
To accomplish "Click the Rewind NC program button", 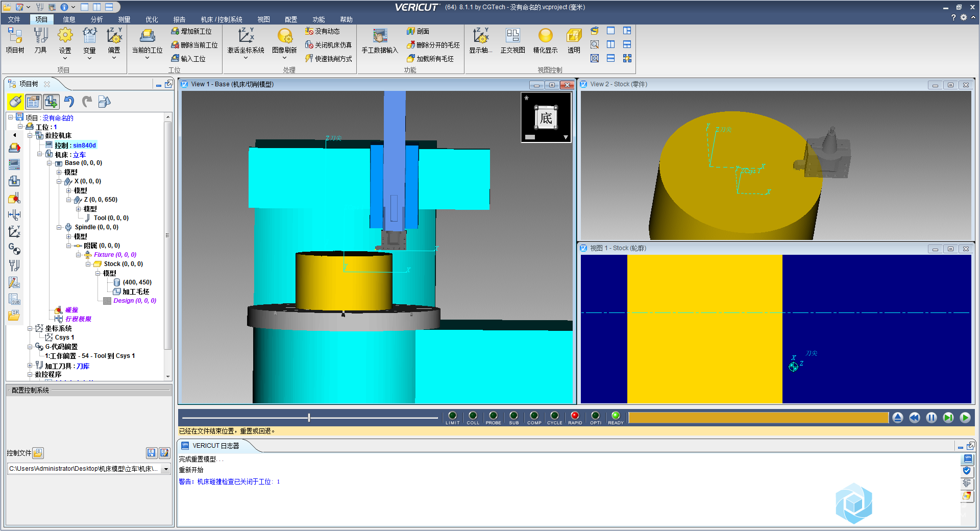I will [914, 418].
